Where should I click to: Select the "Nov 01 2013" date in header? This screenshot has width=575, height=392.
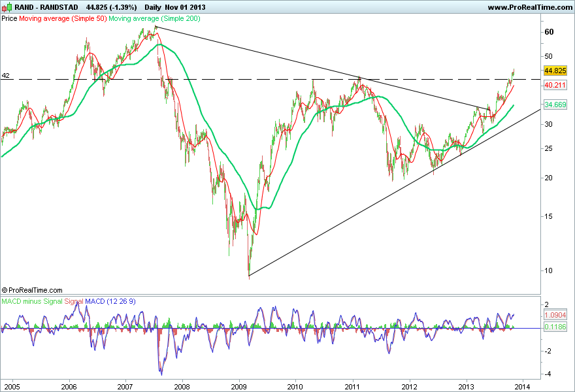185,7
